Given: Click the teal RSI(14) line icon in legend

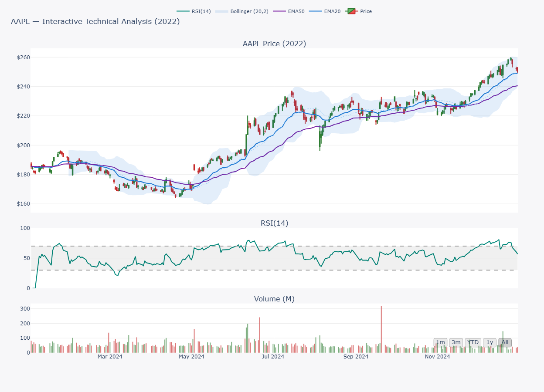Looking at the screenshot, I should click(183, 11).
